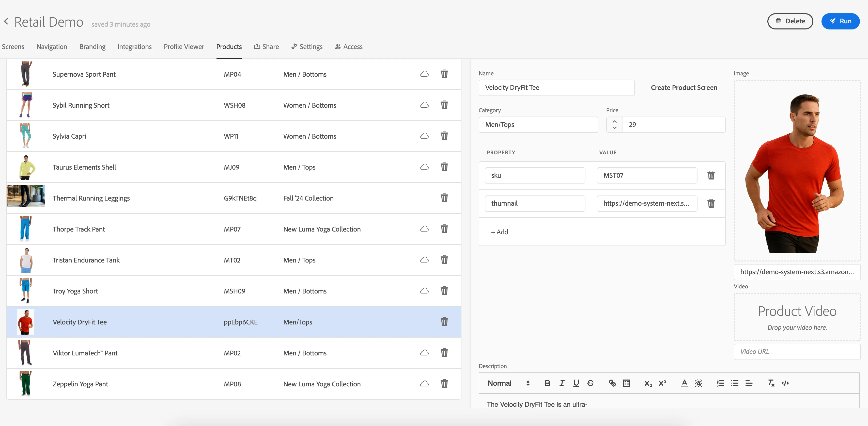Remove the sku property row
Screen dimensions: 868x426
711,175
